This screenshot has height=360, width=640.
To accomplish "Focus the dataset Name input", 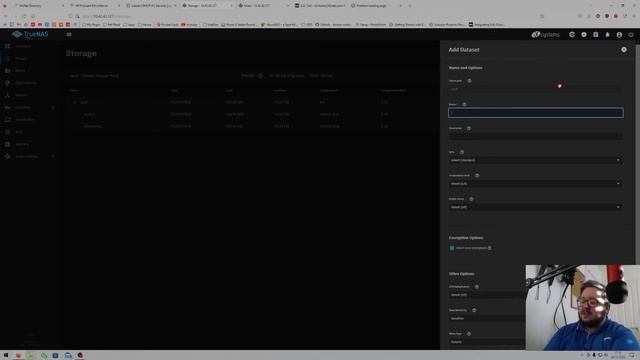I will 536,113.
